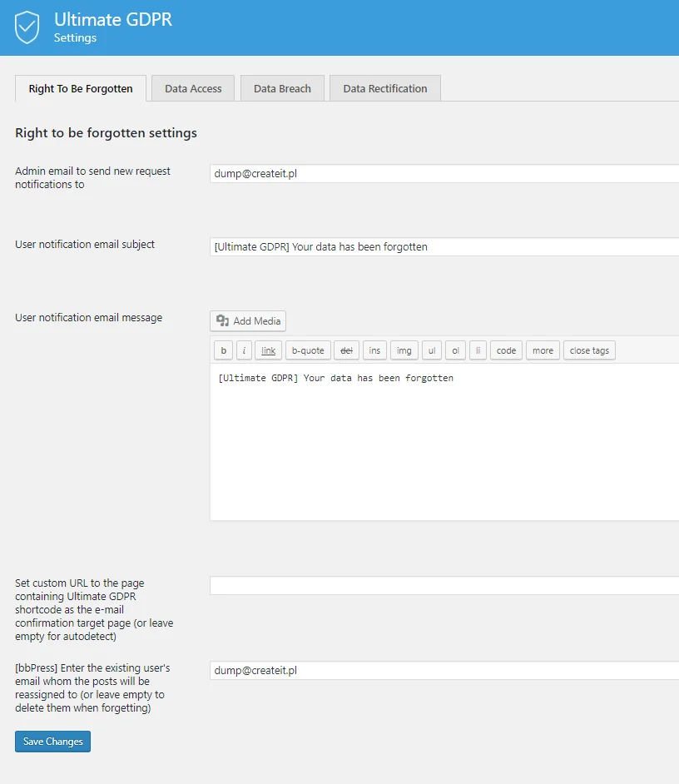Insert the more tag in the message

(x=543, y=350)
